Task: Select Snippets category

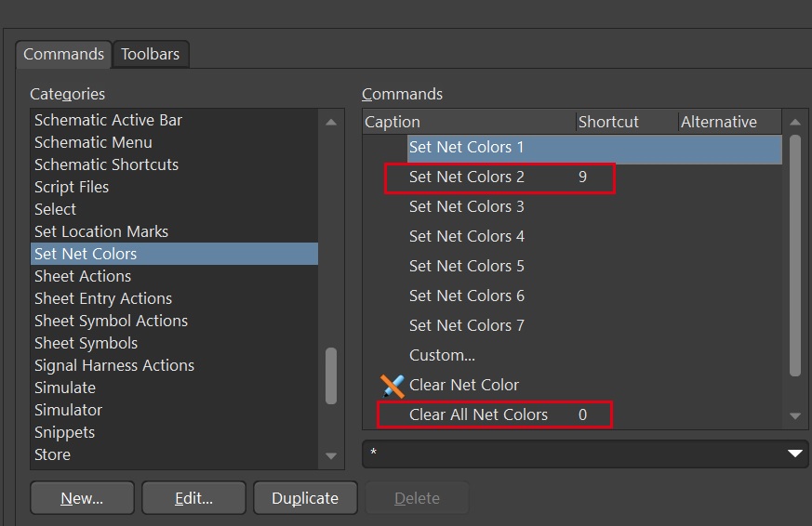Action: click(x=174, y=432)
